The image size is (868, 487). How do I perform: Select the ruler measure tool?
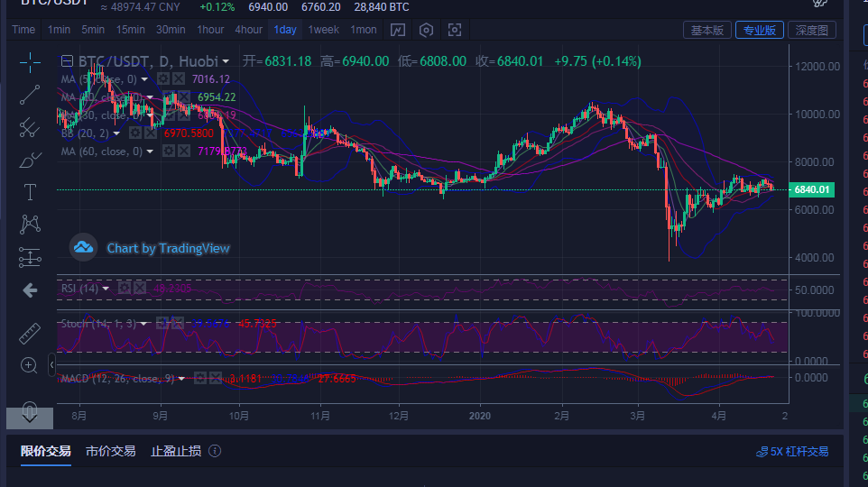coord(30,333)
